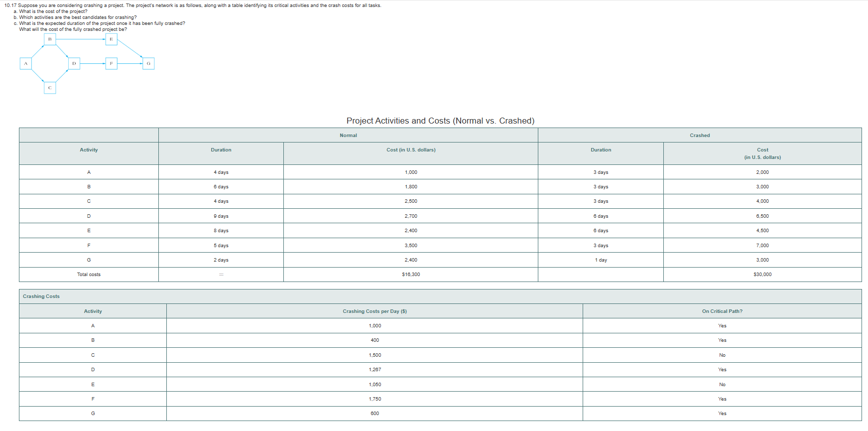The height and width of the screenshot is (431, 868).
Task: Click the Normal 'Cost (in U.S. dollars)' header
Action: [411, 150]
